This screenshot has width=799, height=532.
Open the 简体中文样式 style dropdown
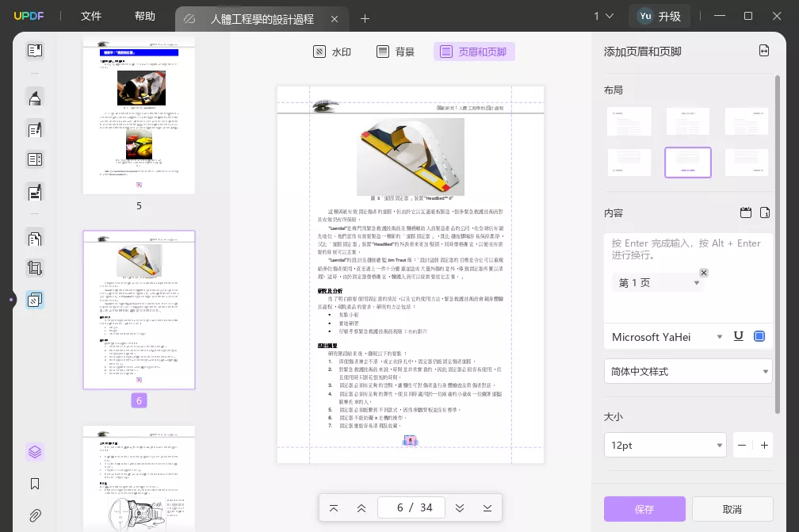(x=688, y=372)
